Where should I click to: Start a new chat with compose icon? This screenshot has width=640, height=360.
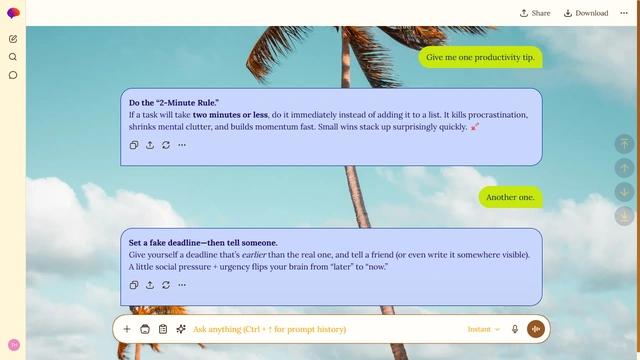point(13,39)
